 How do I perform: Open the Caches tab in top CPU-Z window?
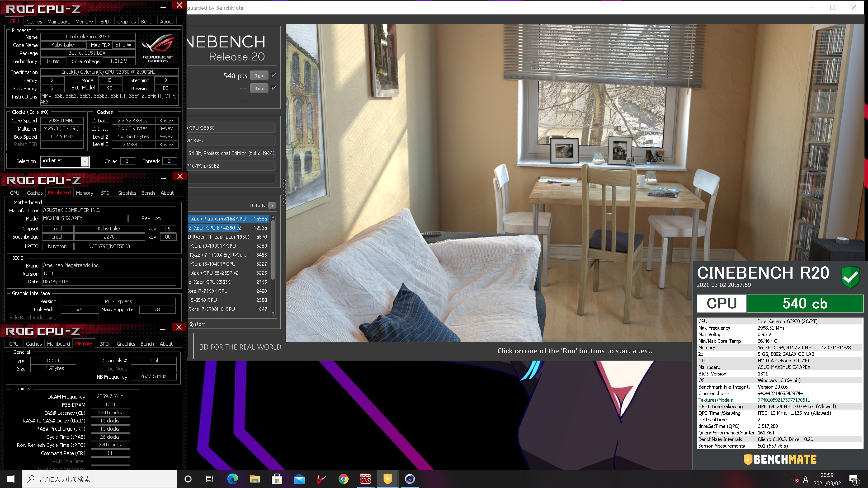coord(34,21)
